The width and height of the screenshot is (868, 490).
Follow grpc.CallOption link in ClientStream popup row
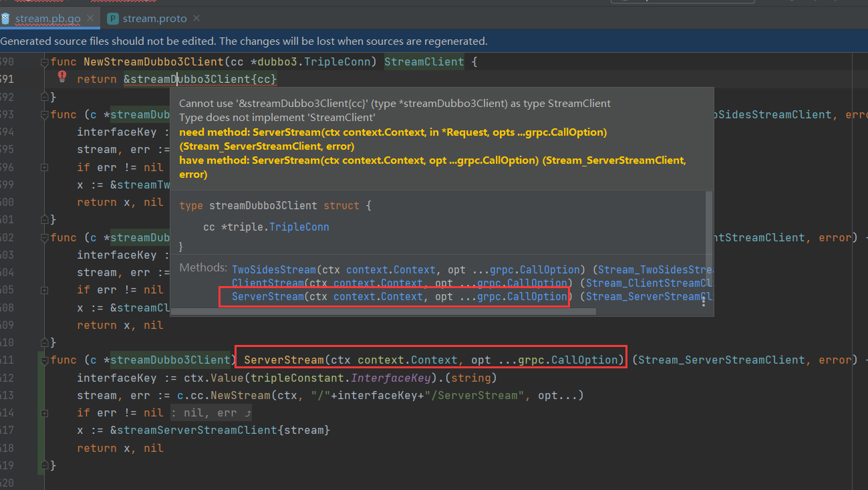click(522, 283)
